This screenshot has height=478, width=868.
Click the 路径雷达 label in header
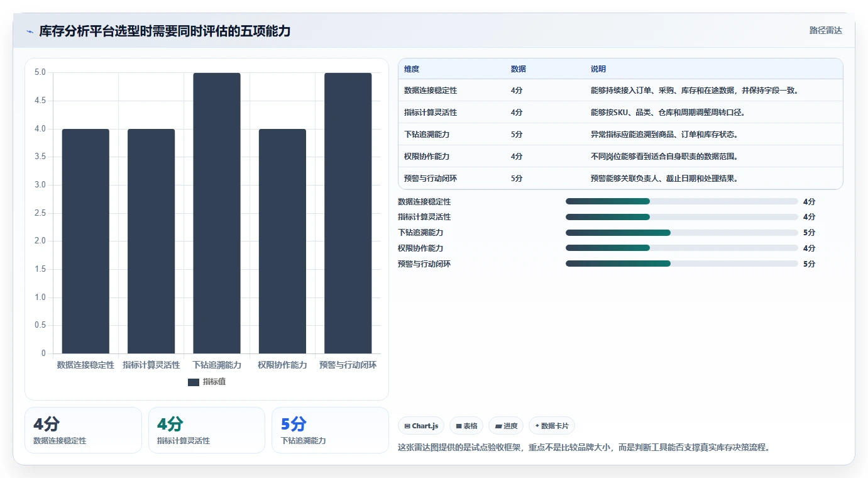click(825, 30)
